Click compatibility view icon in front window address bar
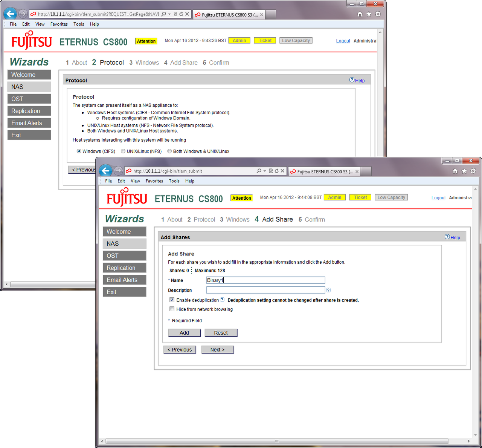The image size is (482, 448). [270, 171]
